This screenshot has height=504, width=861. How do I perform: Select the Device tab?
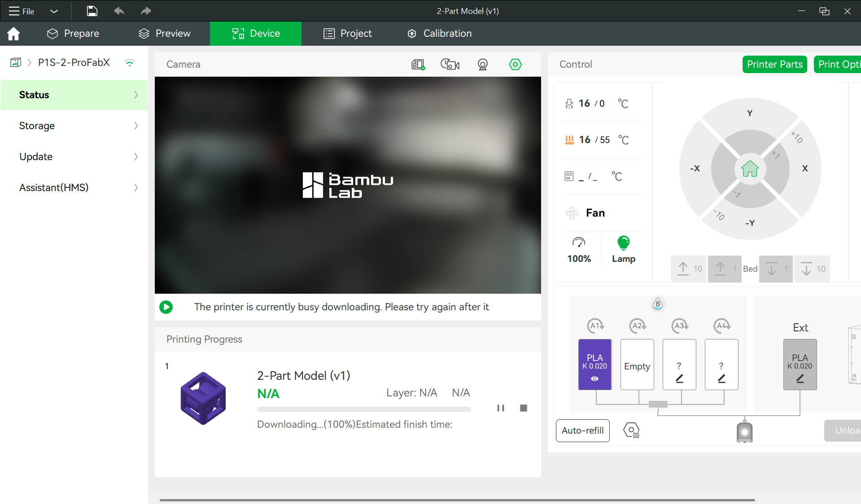[256, 34]
